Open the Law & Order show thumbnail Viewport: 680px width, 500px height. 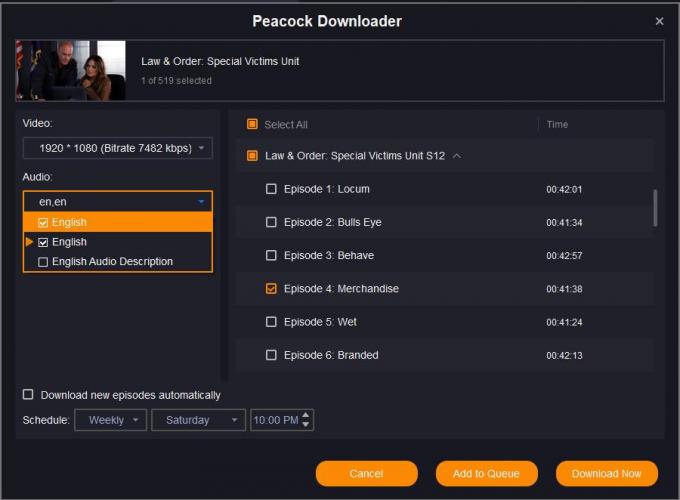[x=71, y=71]
